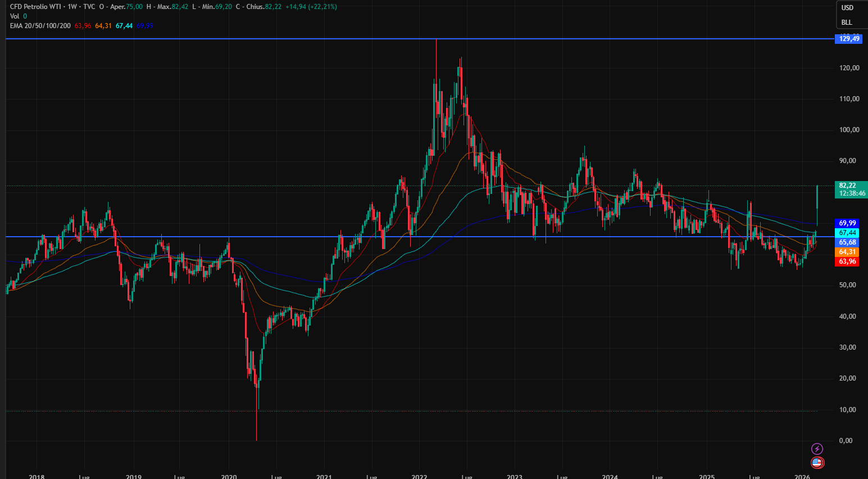Click the 2025 label on time axis

click(707, 476)
